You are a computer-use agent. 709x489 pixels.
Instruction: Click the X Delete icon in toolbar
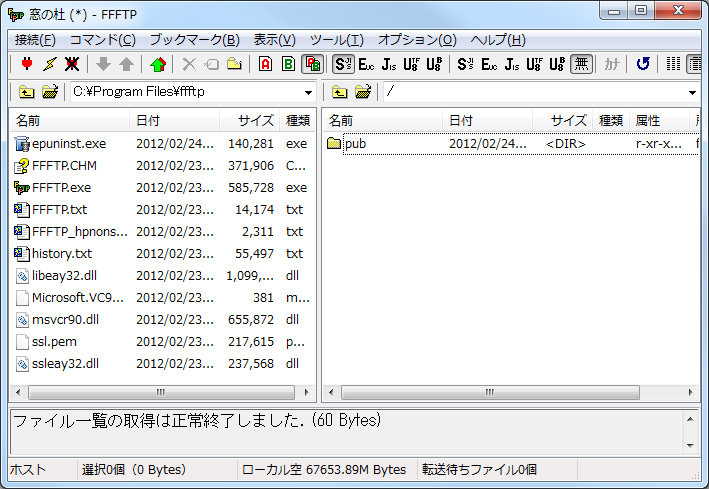[189, 64]
